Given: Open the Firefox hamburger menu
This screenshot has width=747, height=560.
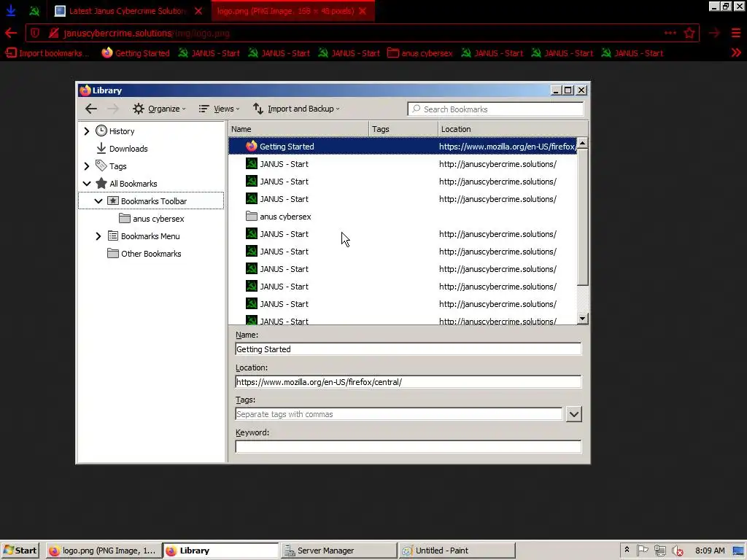Looking at the screenshot, I should click(736, 33).
